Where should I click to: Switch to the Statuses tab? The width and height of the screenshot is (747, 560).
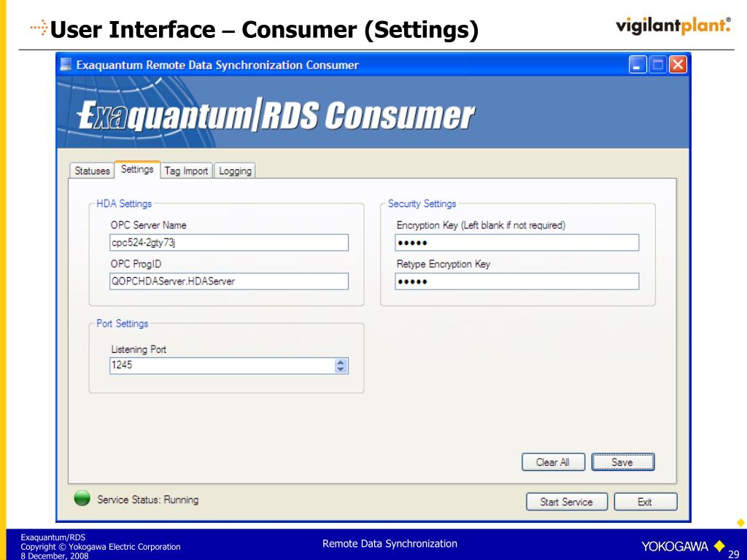[x=92, y=171]
